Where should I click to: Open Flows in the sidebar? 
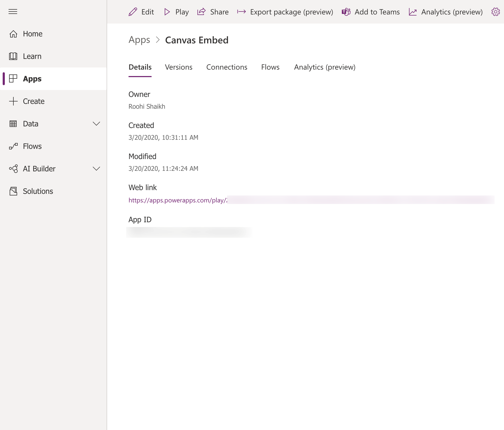32,146
